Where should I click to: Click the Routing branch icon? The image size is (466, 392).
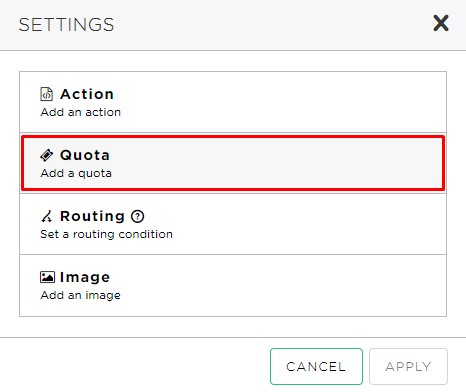46,216
